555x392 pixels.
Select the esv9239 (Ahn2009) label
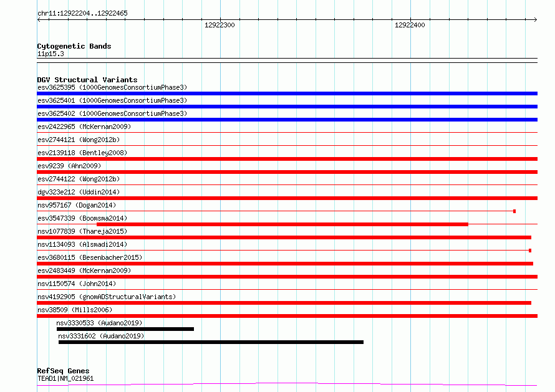(69, 166)
